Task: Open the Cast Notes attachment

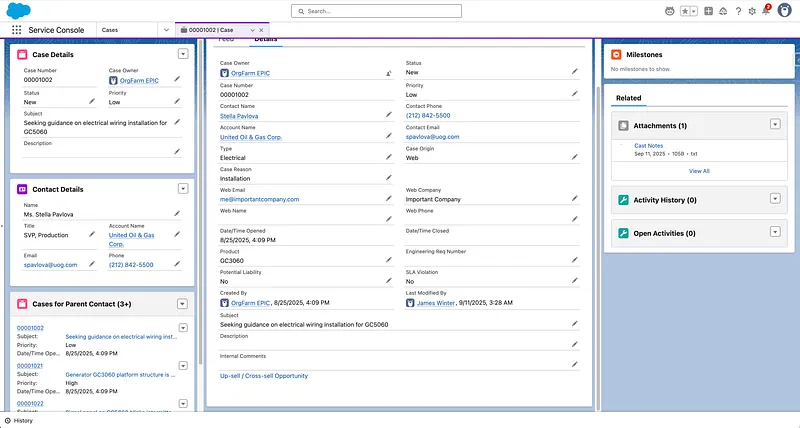Action: tap(648, 146)
